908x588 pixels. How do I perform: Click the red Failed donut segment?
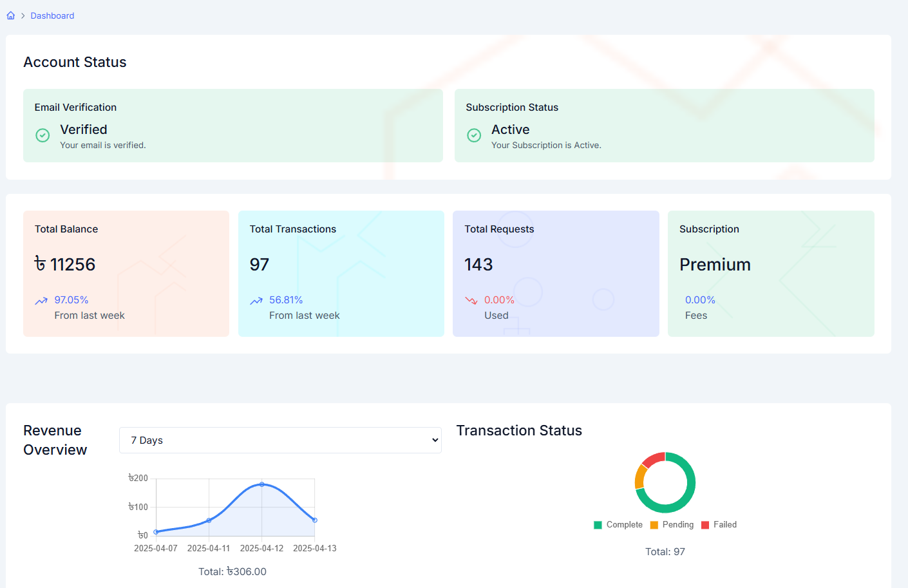click(654, 459)
